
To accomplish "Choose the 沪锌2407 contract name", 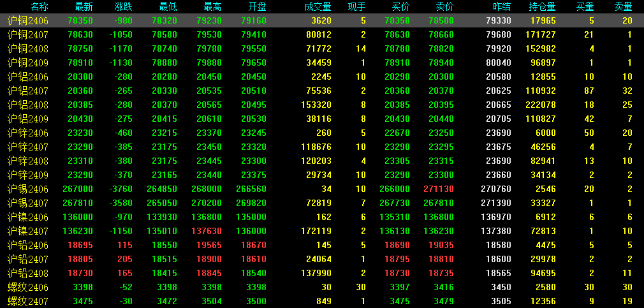I will 27,147.
